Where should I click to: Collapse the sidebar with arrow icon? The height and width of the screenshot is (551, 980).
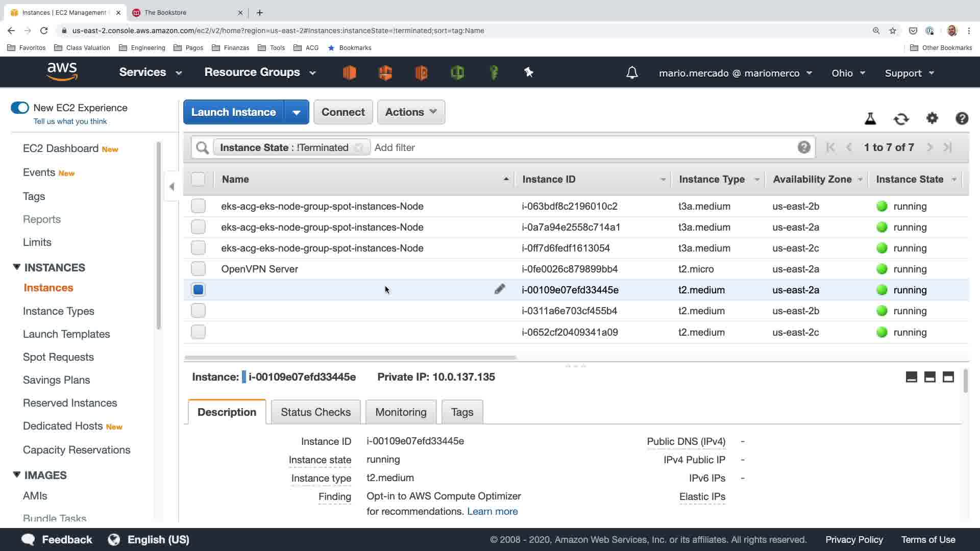click(x=172, y=187)
